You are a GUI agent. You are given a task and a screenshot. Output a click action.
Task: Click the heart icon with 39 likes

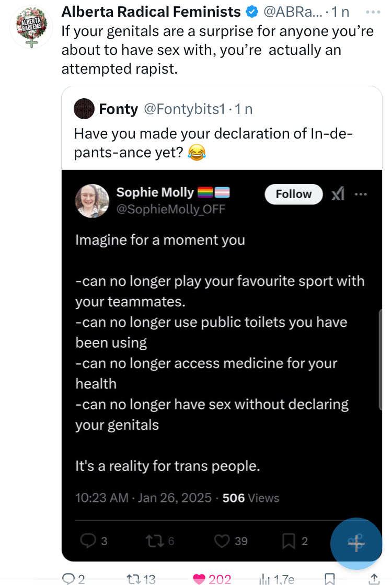click(222, 541)
